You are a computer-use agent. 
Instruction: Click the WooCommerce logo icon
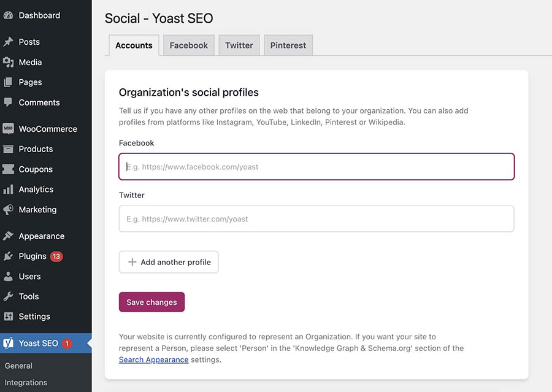tap(9, 129)
